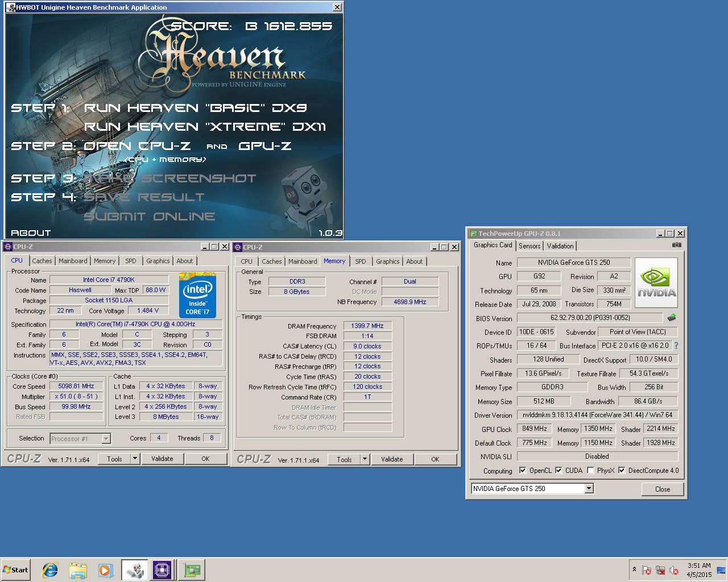This screenshot has height=582, width=728.
Task: Click Save Result in Heaven Benchmark
Action: [x=144, y=197]
